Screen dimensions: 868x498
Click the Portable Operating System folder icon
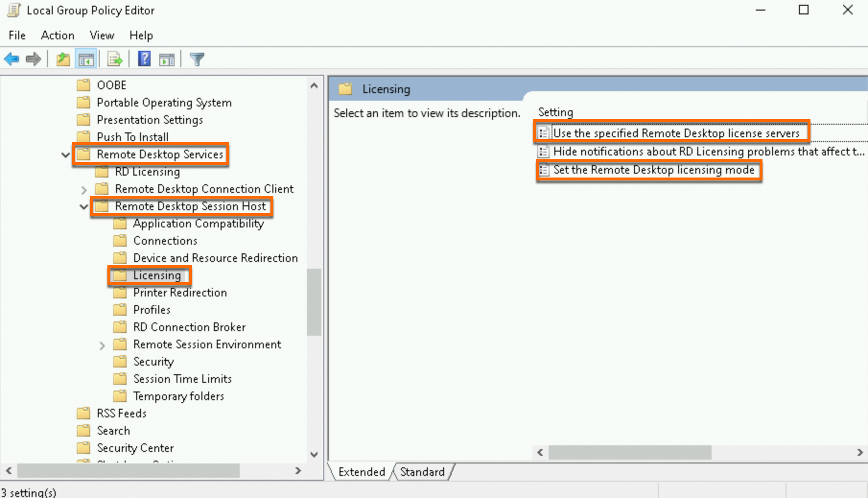(84, 103)
